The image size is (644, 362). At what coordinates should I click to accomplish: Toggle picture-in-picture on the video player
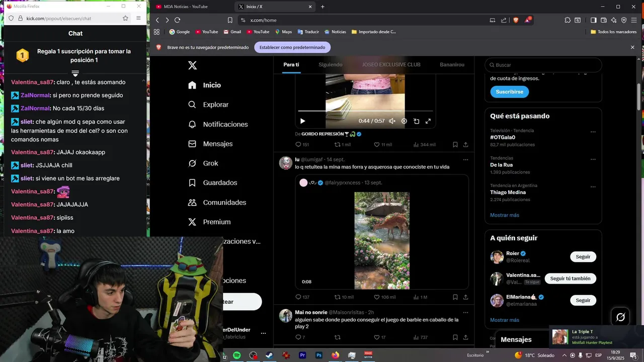click(416, 121)
